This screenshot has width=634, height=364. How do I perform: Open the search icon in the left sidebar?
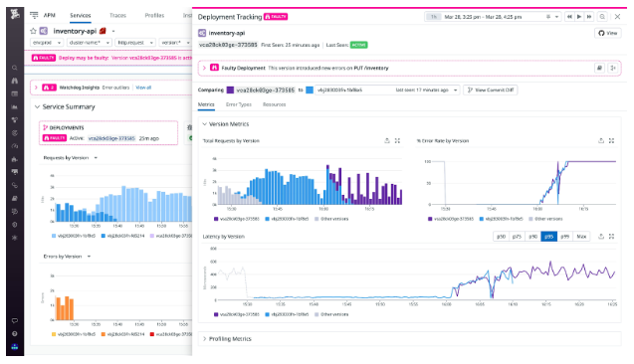pos(15,68)
